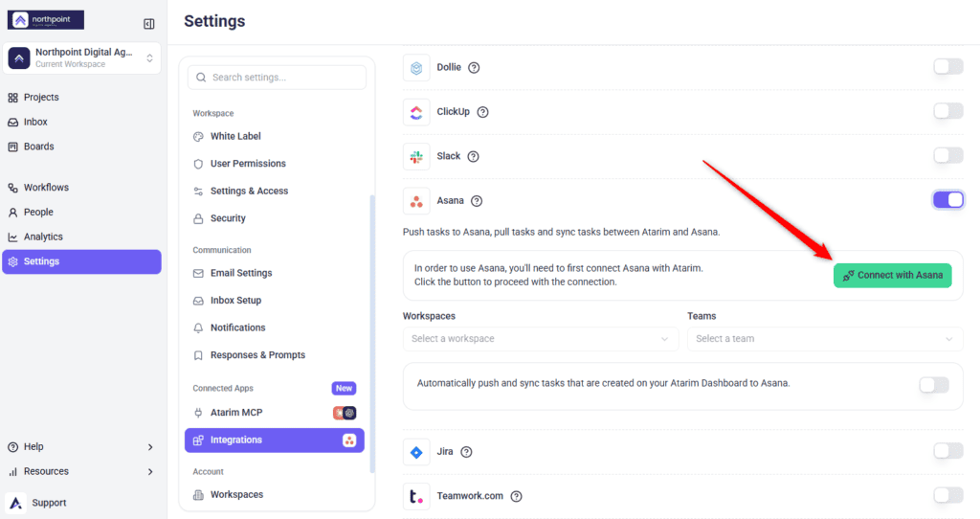980x519 pixels.
Task: Click Connect with Asana button
Action: (x=893, y=276)
